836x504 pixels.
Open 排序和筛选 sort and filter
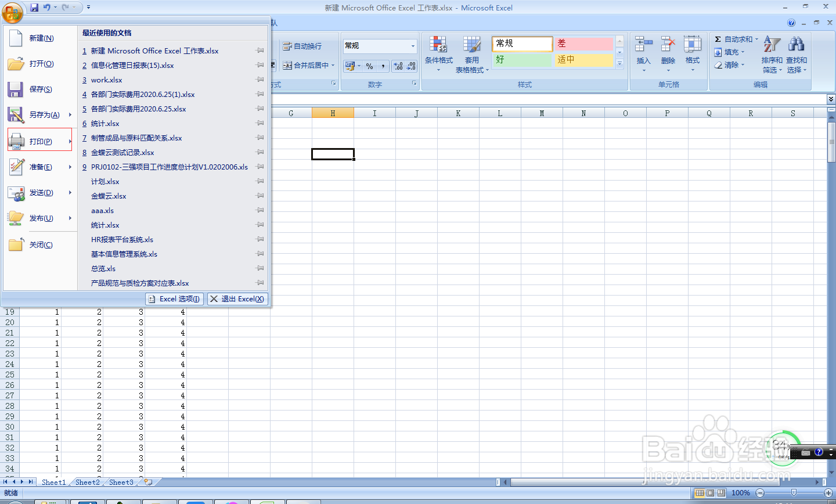[772, 54]
